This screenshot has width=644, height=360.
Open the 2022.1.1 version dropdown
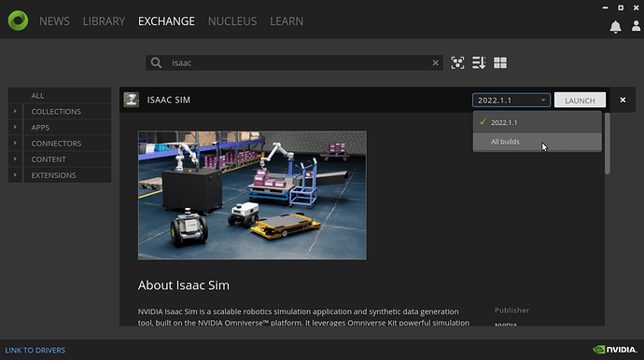(x=511, y=100)
